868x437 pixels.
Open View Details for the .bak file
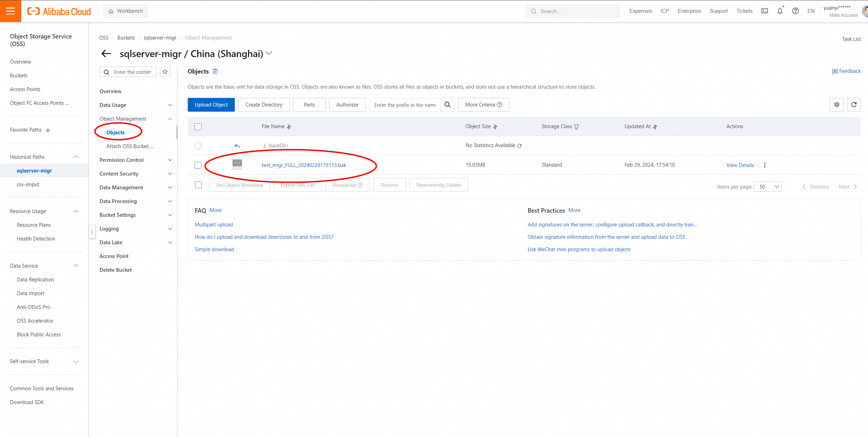(x=740, y=165)
